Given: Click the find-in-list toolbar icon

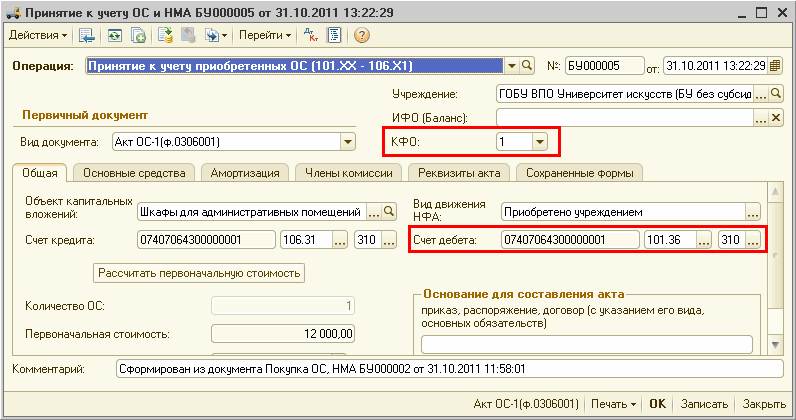Looking at the screenshot, I should tap(86, 35).
